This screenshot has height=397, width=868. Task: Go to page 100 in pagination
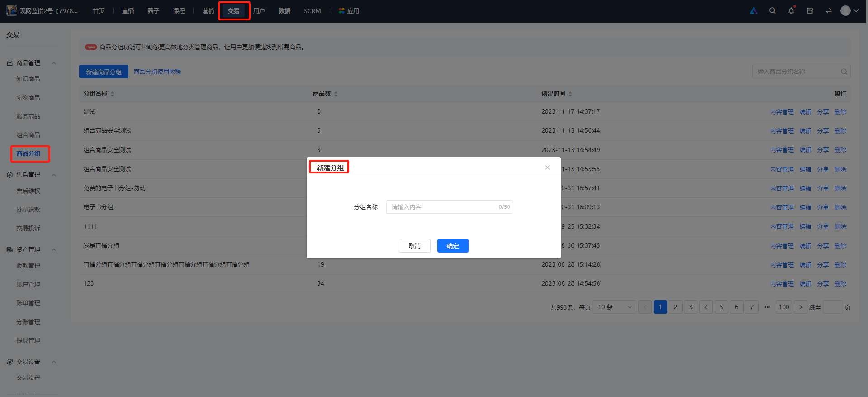[x=784, y=307]
